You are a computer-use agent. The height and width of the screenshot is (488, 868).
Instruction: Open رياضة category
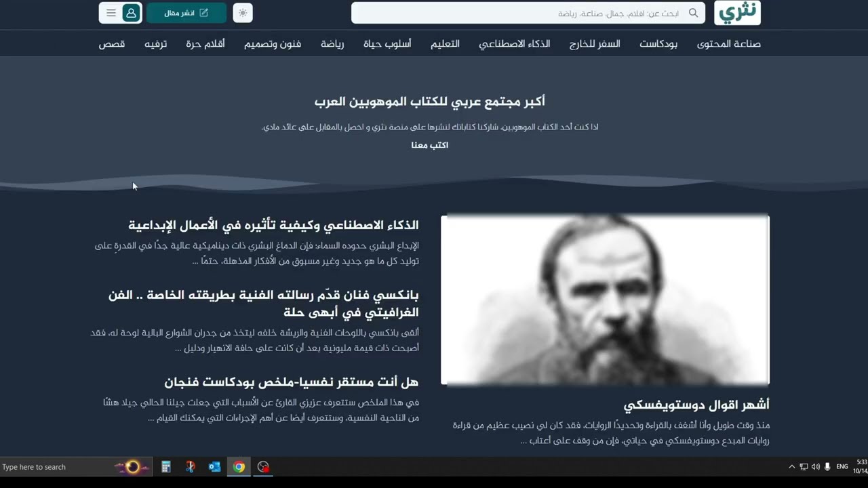point(332,43)
